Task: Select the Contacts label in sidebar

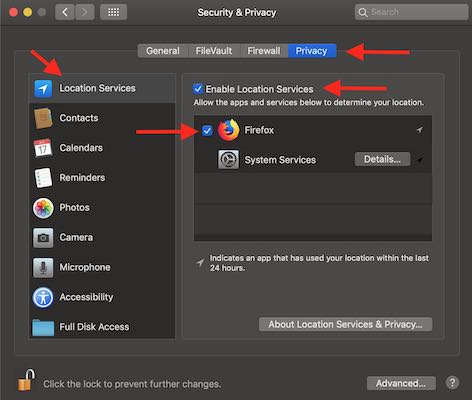Action: [x=79, y=118]
